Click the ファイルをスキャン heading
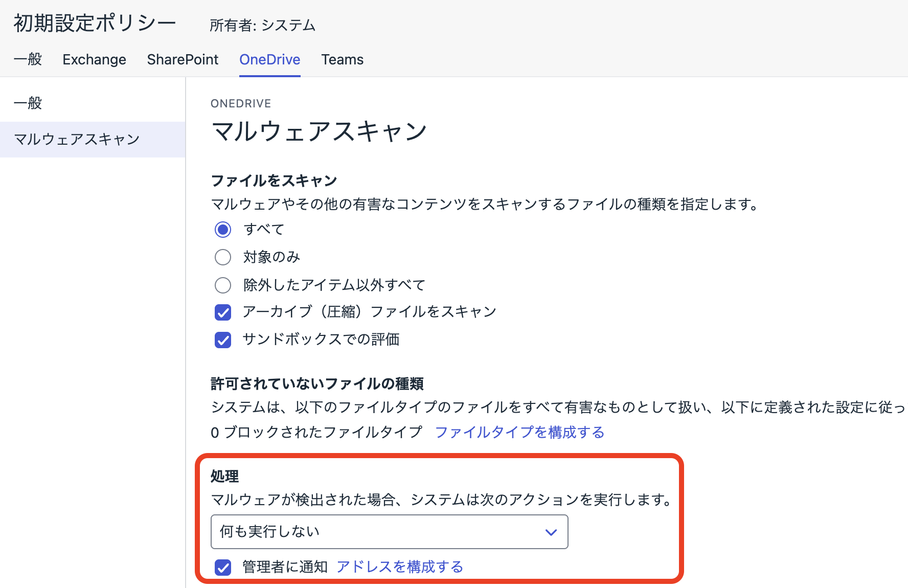 pyautogui.click(x=274, y=180)
